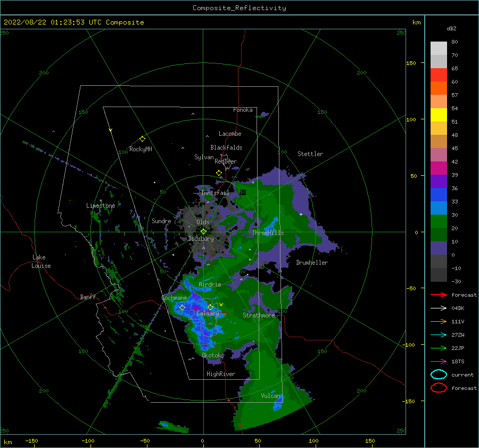479x448 pixels.
Task: Click the Banff town label
Action: pos(88,297)
